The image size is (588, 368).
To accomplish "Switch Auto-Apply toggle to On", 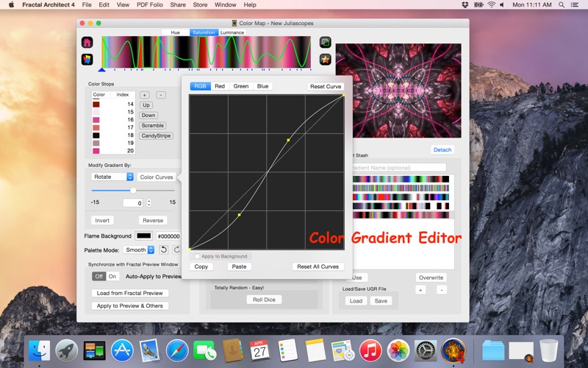I will [112, 277].
